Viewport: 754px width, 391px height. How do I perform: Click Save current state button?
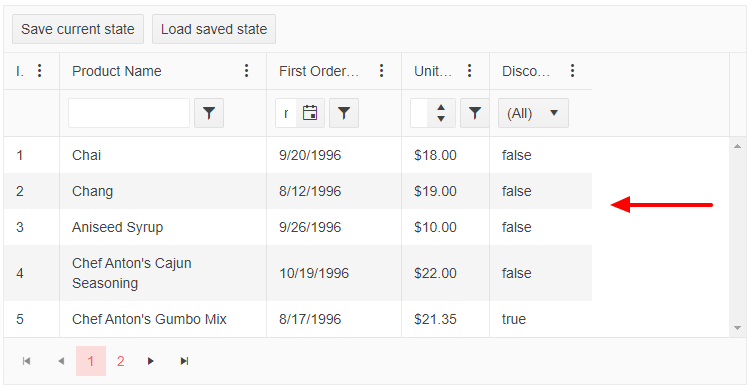pos(78,29)
